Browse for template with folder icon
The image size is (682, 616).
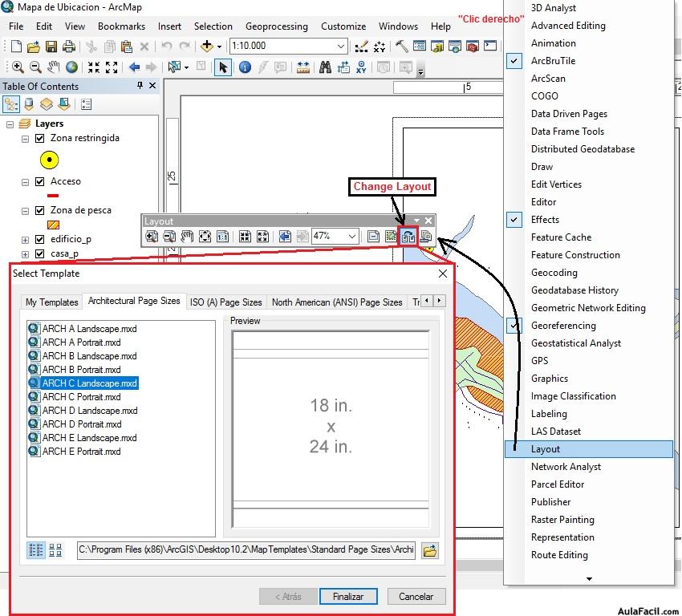click(x=430, y=551)
